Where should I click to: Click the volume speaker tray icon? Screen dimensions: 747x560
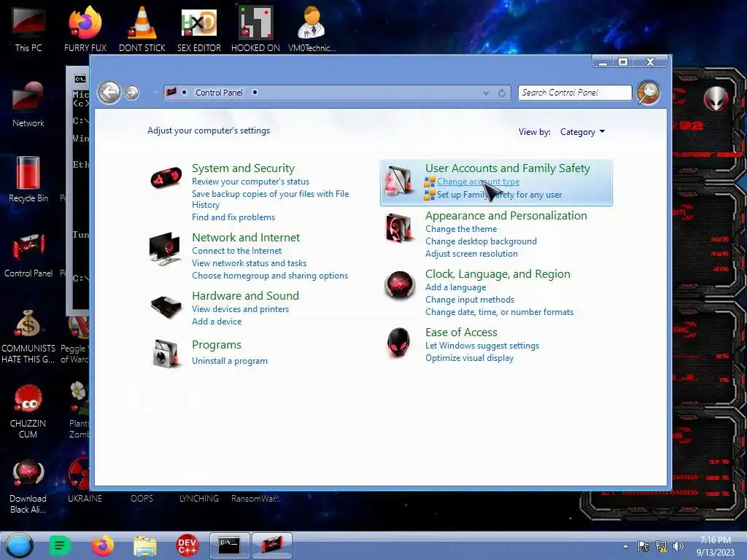tap(678, 546)
